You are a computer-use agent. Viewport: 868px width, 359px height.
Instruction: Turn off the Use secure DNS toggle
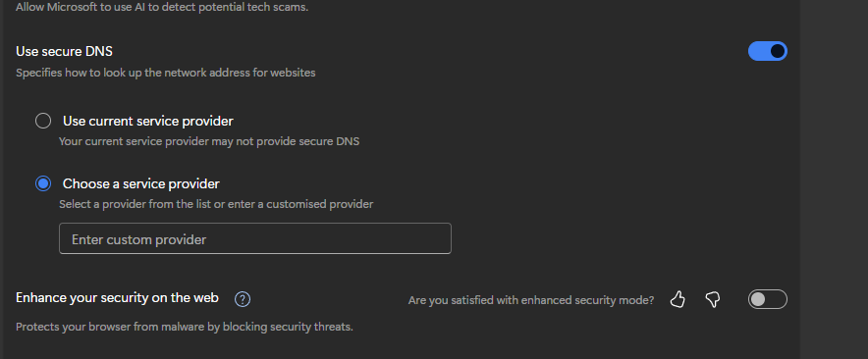(767, 51)
